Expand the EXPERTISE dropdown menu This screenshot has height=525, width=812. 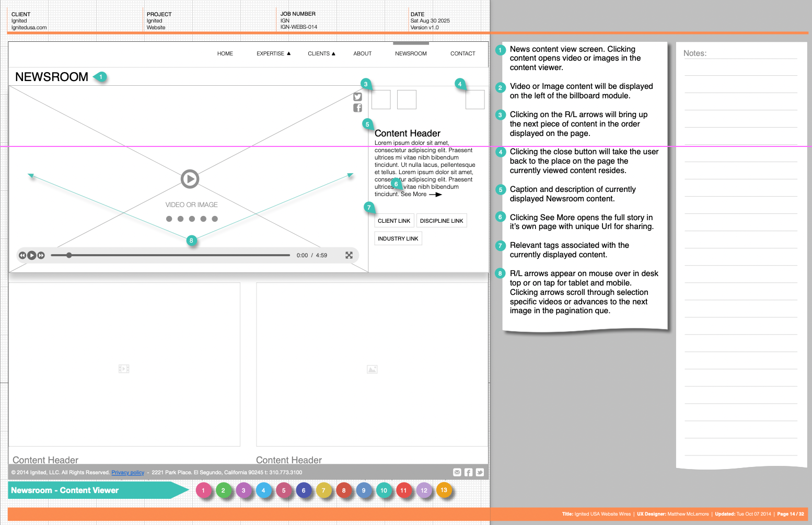(273, 53)
